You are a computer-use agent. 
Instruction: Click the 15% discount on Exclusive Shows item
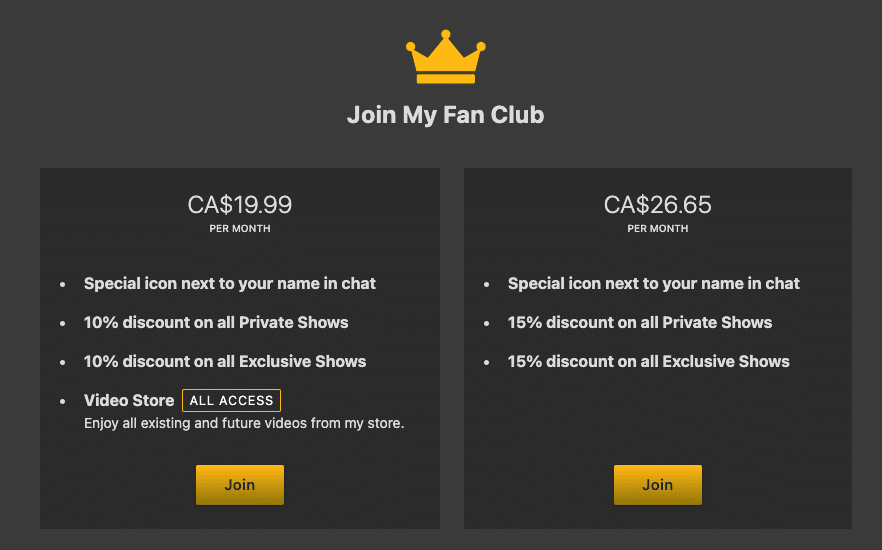(649, 361)
